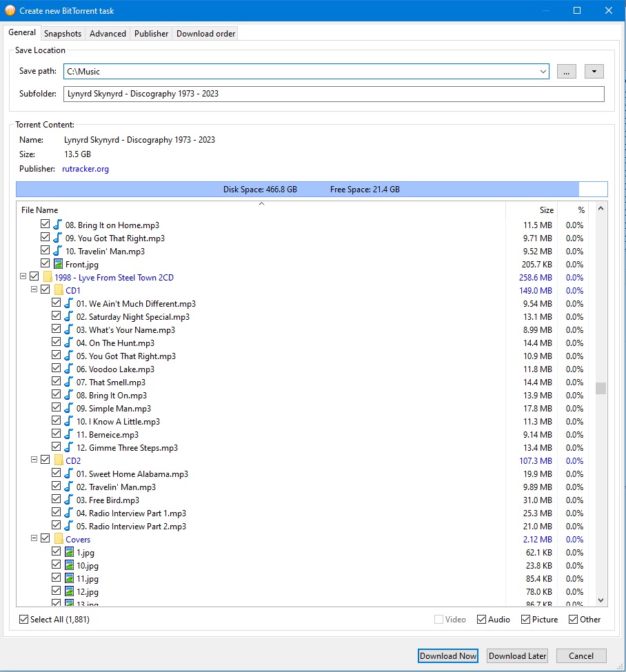Click the music icon of Voodoo Lake.mp3
The image size is (626, 672).
69,369
